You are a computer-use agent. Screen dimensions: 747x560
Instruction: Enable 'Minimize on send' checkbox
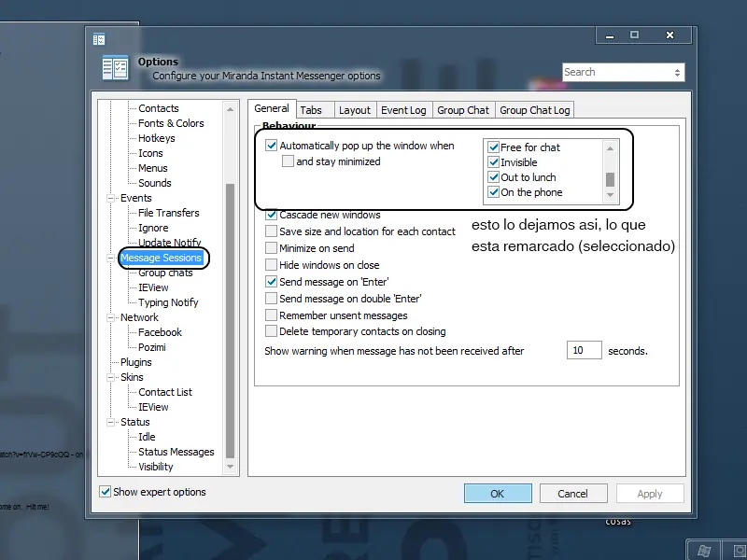271,248
